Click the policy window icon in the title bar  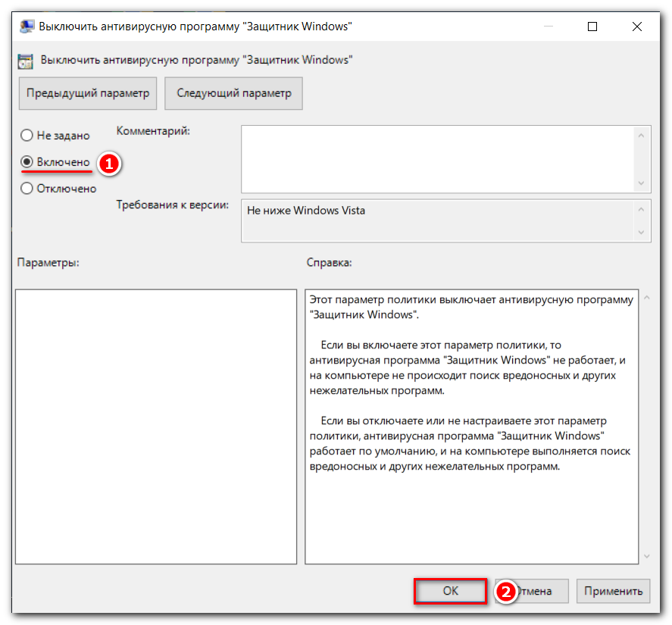[27, 27]
